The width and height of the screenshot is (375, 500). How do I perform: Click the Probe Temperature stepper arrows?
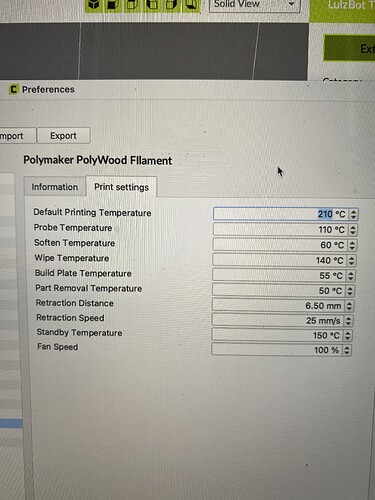[x=352, y=230]
